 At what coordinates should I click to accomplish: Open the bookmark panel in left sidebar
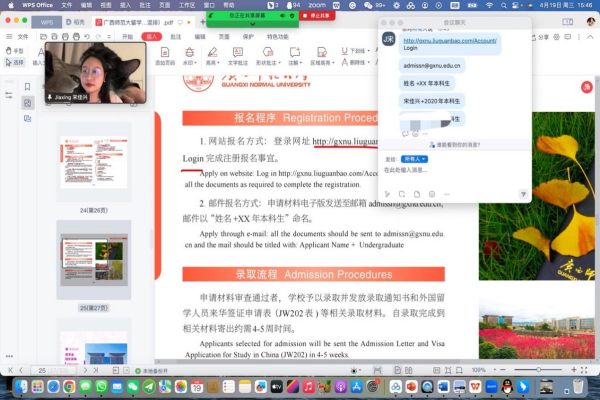click(x=27, y=87)
